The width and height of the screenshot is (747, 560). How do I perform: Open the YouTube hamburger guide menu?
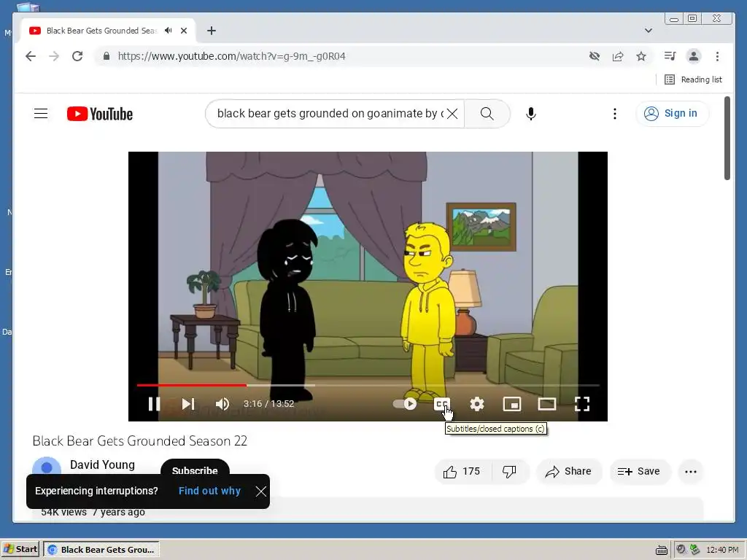click(x=41, y=113)
